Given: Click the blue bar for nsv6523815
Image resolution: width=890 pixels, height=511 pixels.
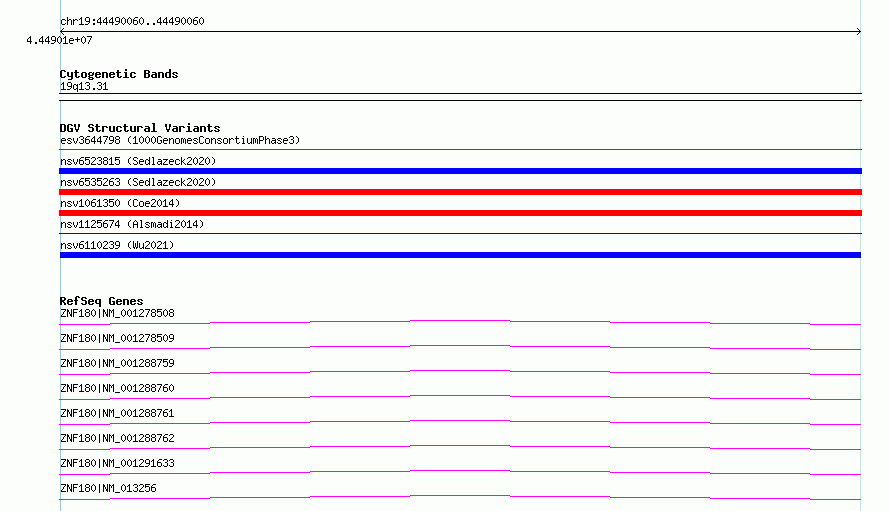Looking at the screenshot, I should point(460,171).
